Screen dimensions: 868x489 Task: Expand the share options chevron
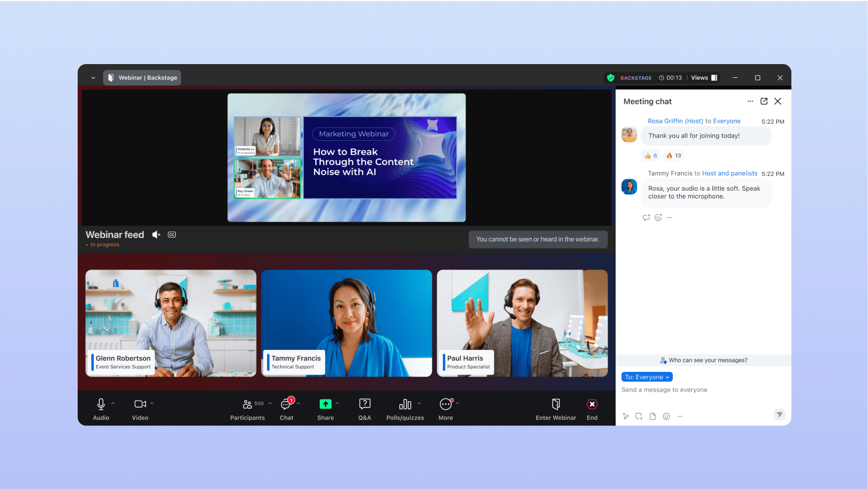337,403
